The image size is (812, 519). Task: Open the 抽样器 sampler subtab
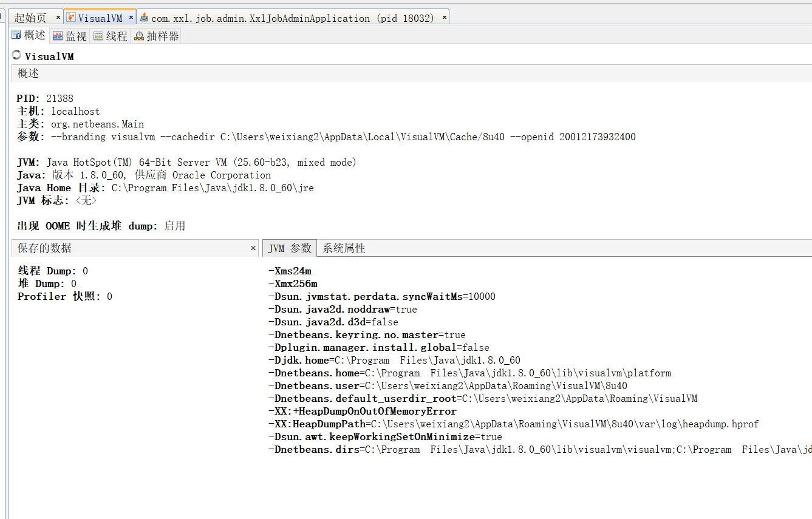point(157,36)
